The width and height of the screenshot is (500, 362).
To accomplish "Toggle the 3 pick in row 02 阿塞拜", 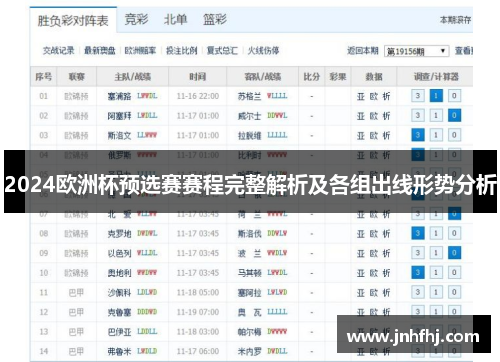I will (418, 116).
